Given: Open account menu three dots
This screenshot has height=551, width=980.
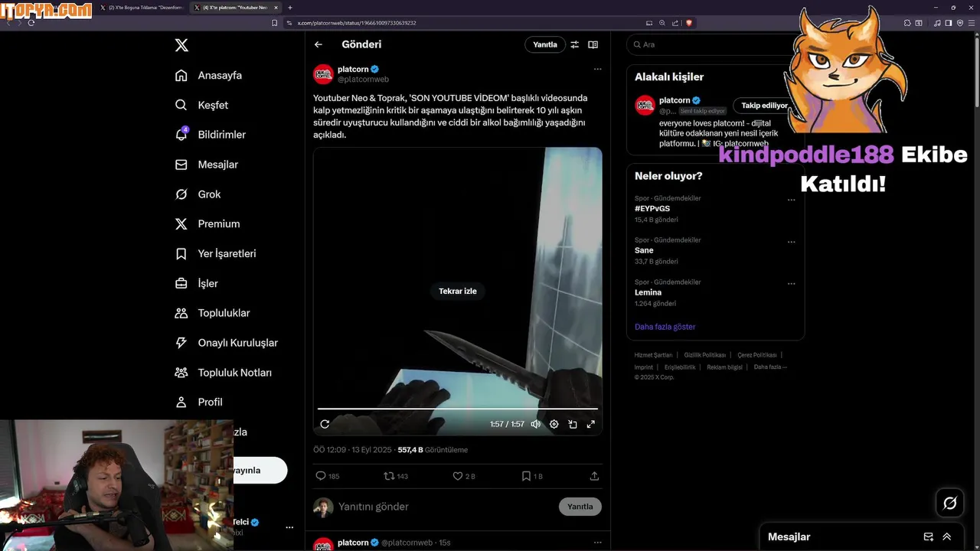Looking at the screenshot, I should (x=289, y=527).
